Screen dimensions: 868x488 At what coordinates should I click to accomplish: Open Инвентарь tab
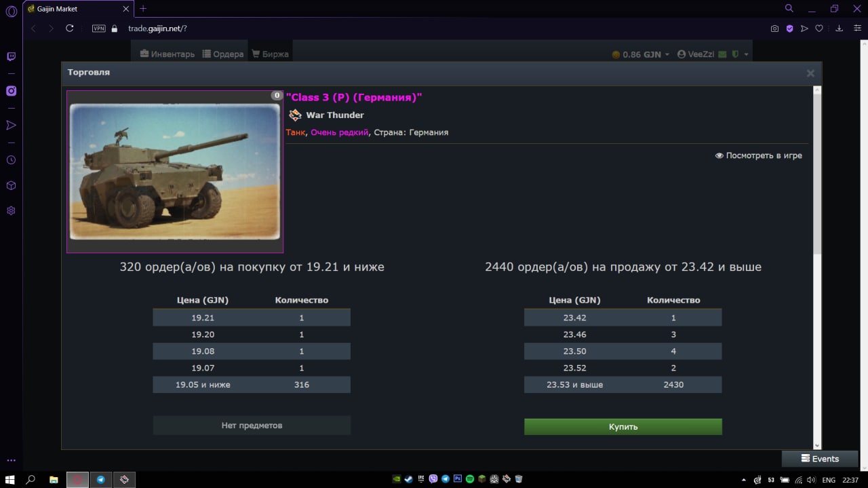point(167,54)
